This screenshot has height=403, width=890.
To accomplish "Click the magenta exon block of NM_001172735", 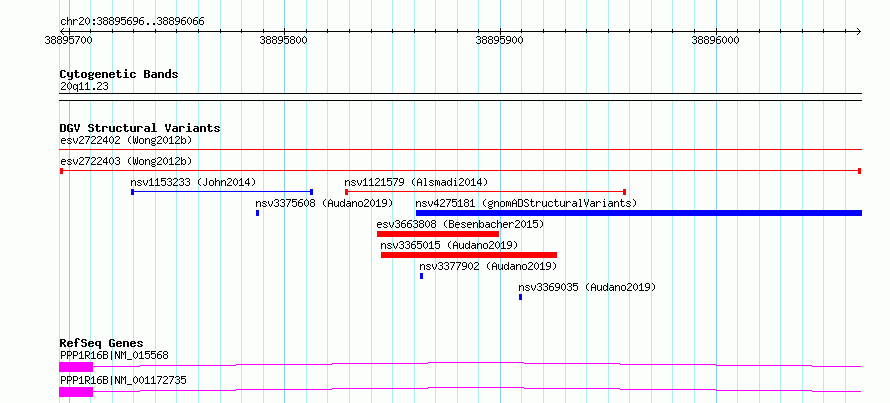I will tap(76, 392).
